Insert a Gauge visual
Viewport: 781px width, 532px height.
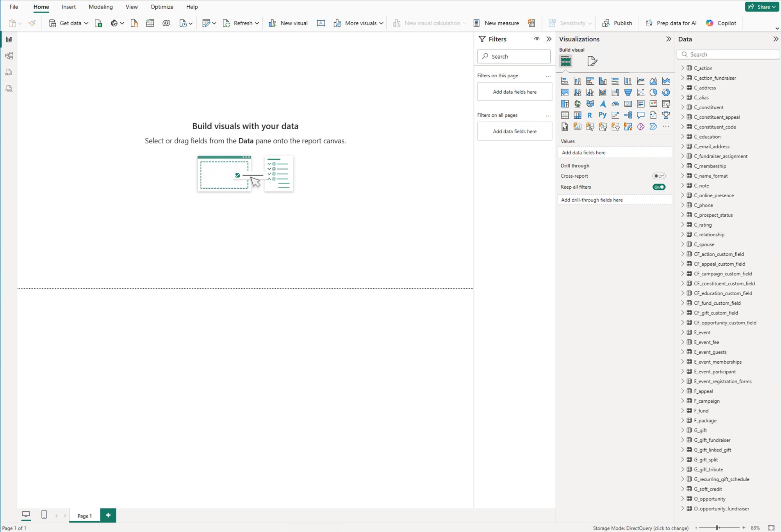point(615,104)
